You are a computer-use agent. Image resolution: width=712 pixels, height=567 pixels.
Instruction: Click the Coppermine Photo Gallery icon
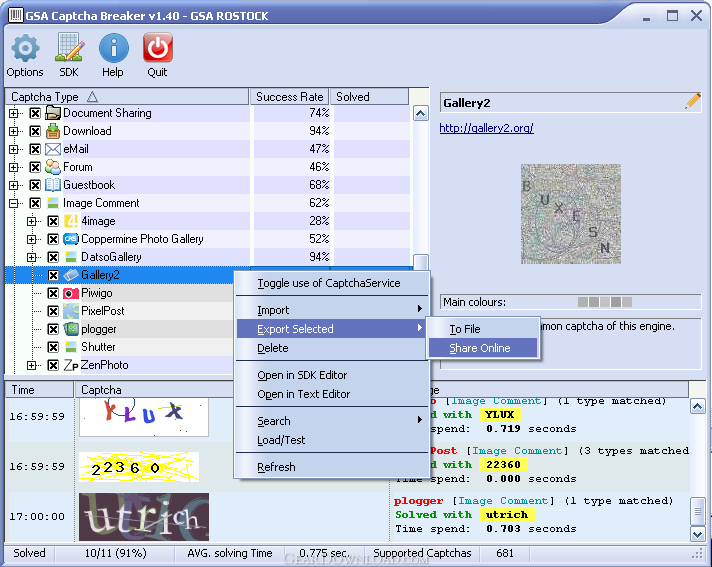coord(71,239)
